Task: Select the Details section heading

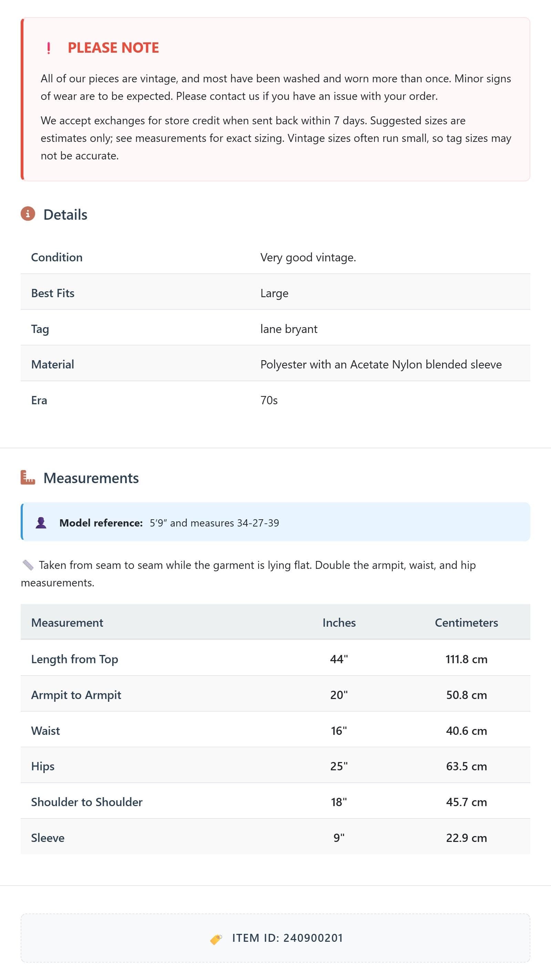Action: [65, 215]
